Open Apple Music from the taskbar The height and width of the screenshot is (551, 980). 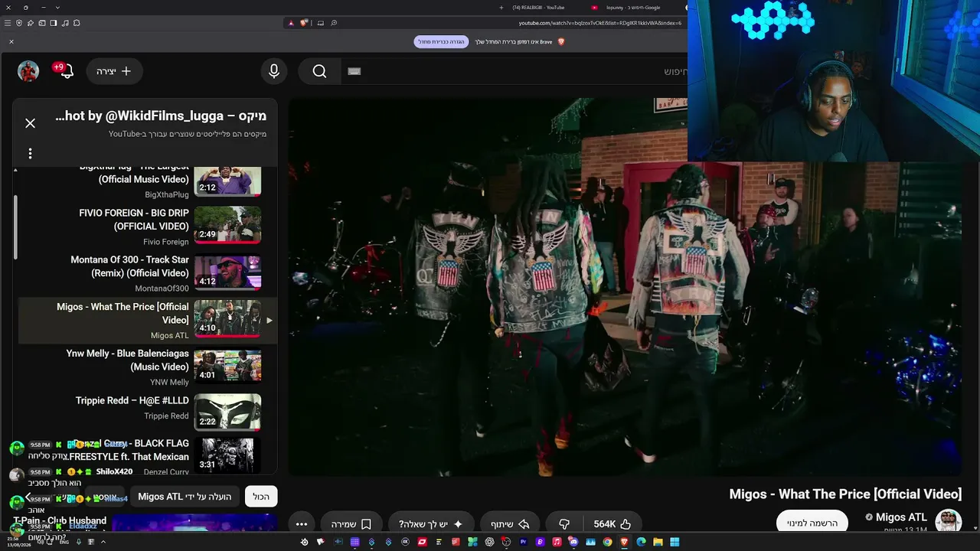click(557, 542)
